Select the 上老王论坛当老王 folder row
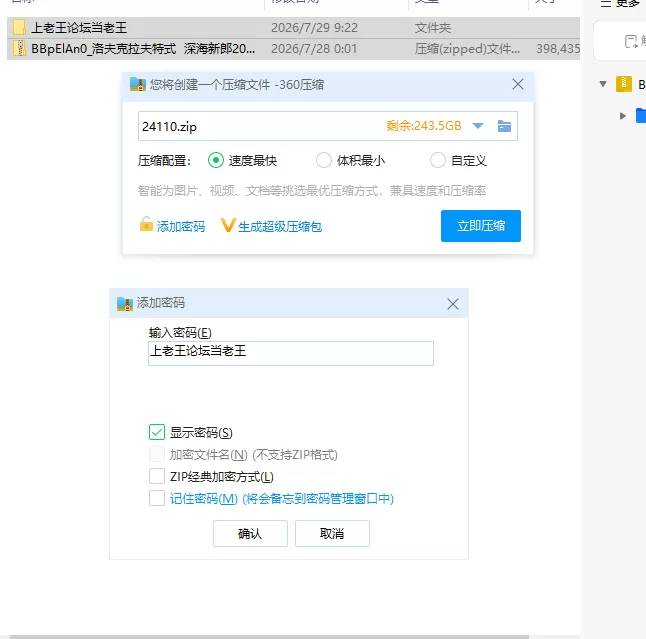The width and height of the screenshot is (646, 639). (x=293, y=28)
